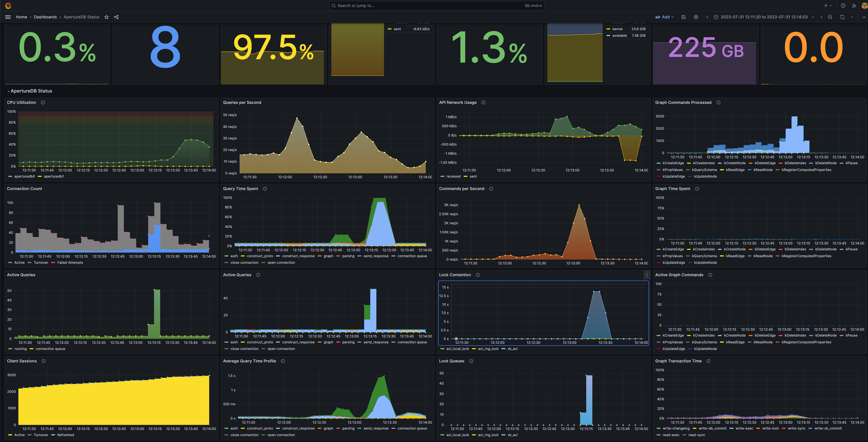This screenshot has width=868, height=442.
Task: Open the Graph Time Spent panel title
Action: (x=673, y=189)
